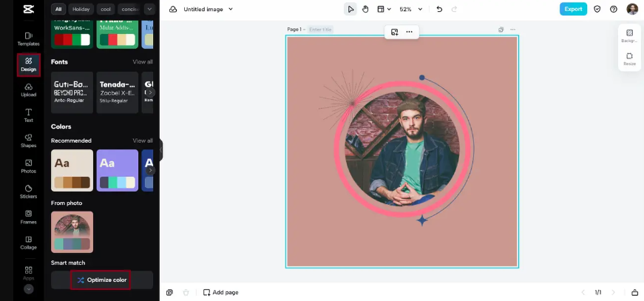Apply the Tenada font pairing
The width and height of the screenshot is (644, 301).
pos(117,92)
